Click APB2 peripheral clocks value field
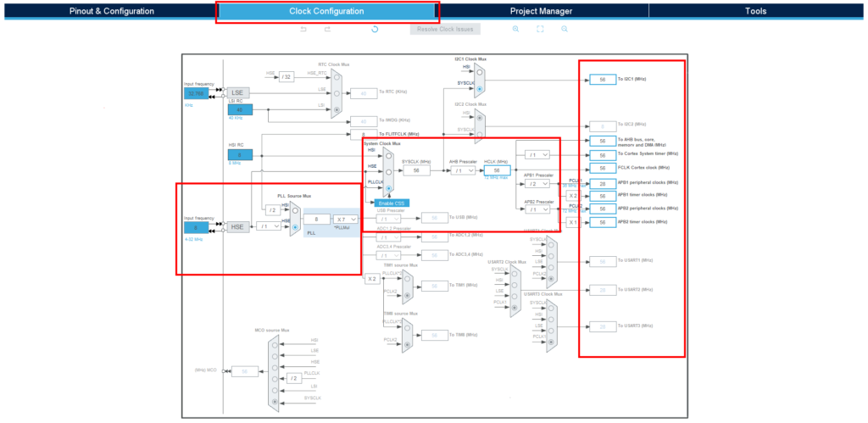 pos(603,209)
